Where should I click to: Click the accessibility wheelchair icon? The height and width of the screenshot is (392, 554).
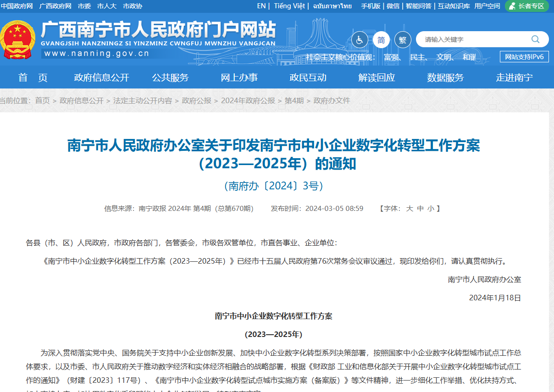coord(360,40)
